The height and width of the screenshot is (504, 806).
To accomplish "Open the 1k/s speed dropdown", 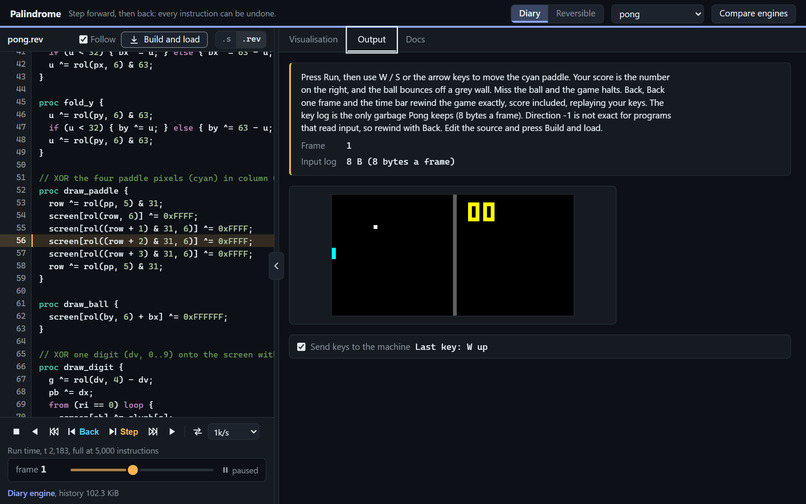I will 233,432.
